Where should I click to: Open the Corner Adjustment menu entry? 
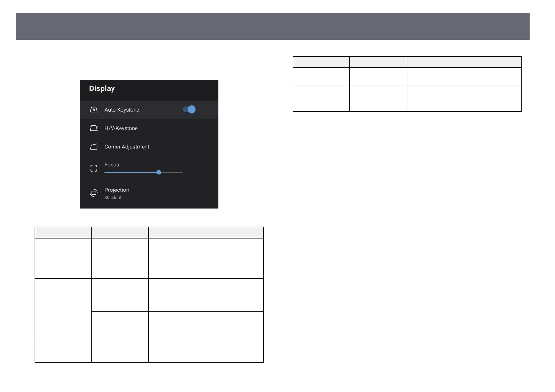coord(127,147)
